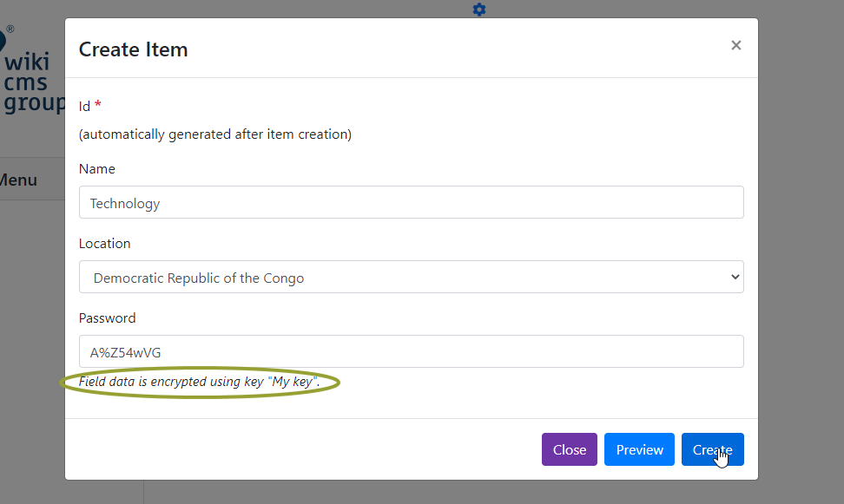Image resolution: width=844 pixels, height=504 pixels.
Task: Click the Password field label
Action: click(107, 317)
